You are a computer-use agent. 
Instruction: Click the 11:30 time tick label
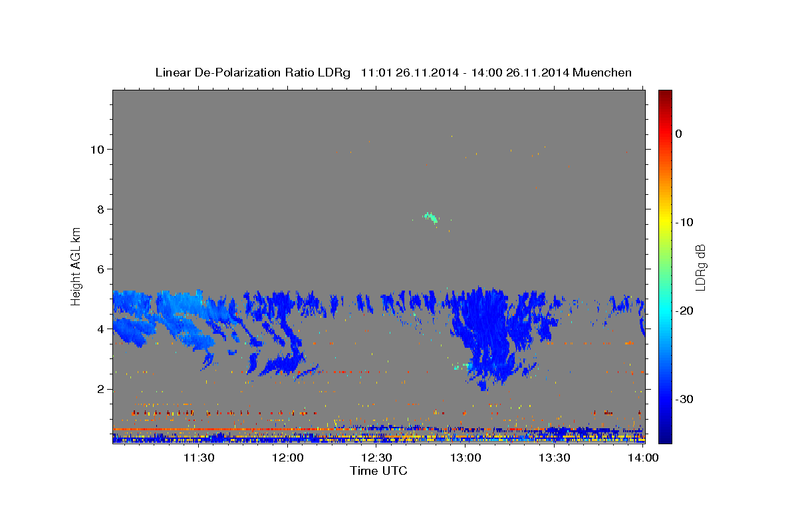(199, 458)
